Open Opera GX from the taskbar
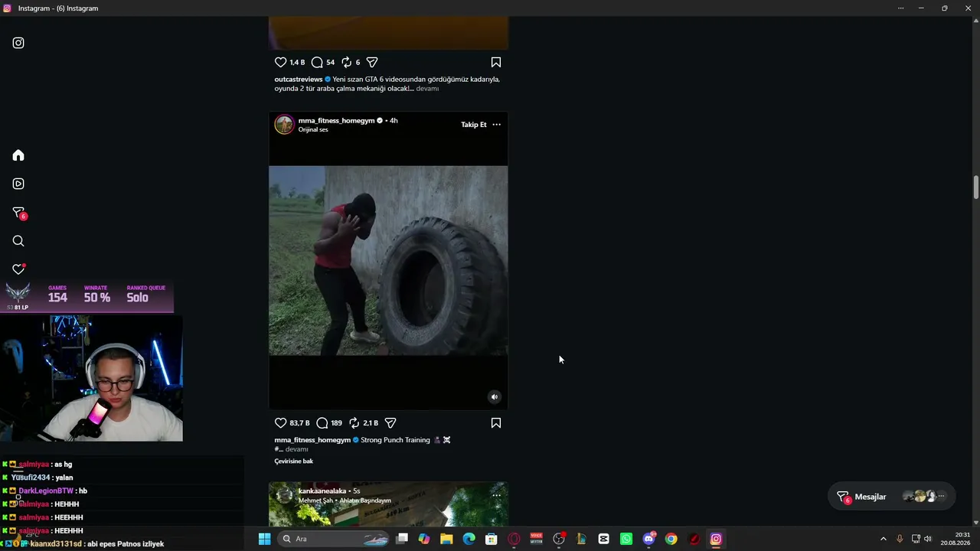Viewport: 980px width, 551px height. point(514,539)
